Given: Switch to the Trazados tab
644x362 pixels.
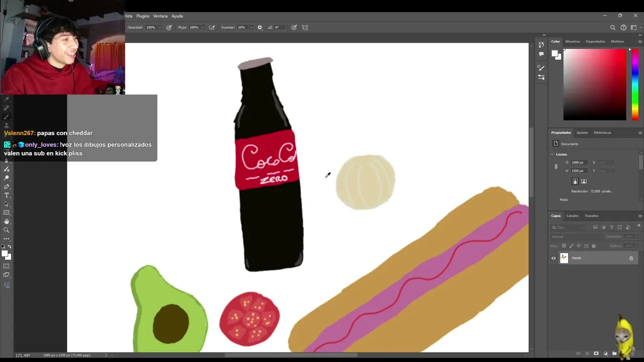Looking at the screenshot, I should pyautogui.click(x=591, y=216).
